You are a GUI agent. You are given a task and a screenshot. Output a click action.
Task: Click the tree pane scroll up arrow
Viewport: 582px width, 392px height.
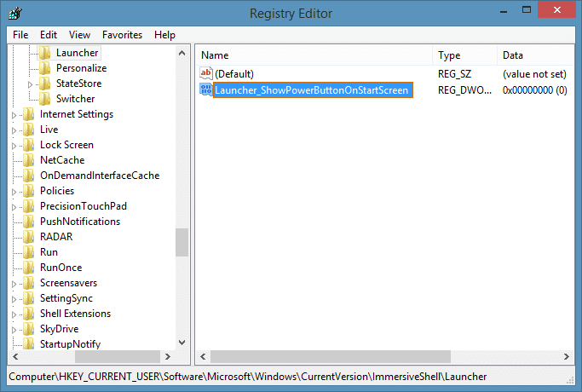(x=182, y=53)
